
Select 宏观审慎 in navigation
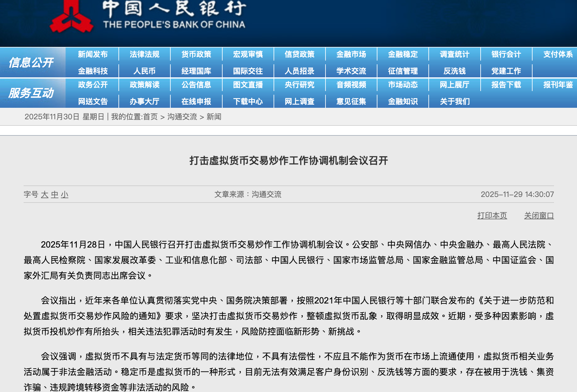pos(248,54)
